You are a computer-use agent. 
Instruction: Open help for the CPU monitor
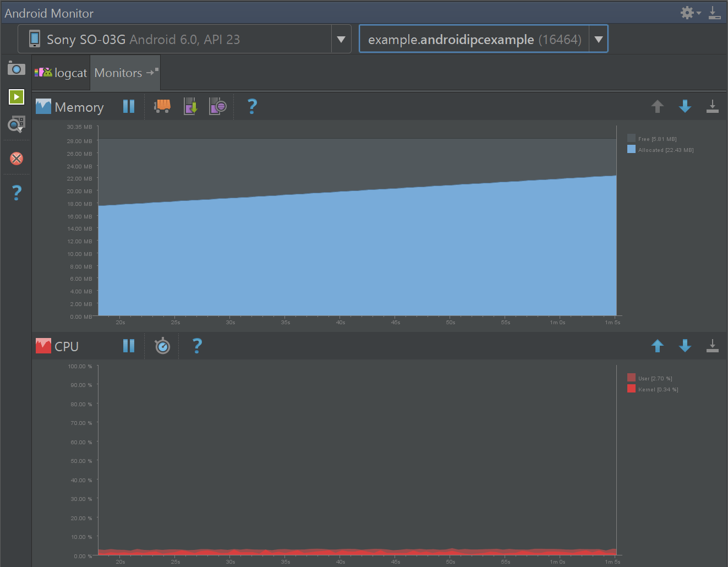(x=197, y=345)
